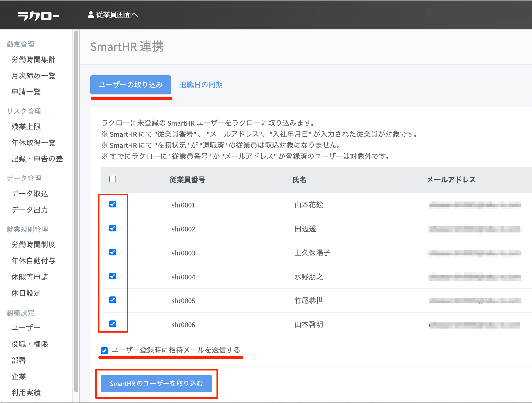Open 月次締め一覧 in sidebar
The height and width of the screenshot is (403, 532).
[x=34, y=76]
